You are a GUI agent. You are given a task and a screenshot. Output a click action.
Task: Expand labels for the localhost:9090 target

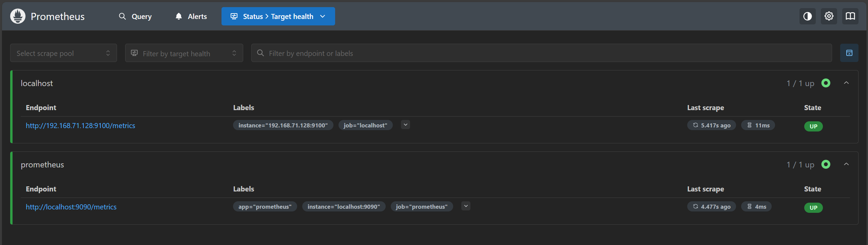click(466, 206)
